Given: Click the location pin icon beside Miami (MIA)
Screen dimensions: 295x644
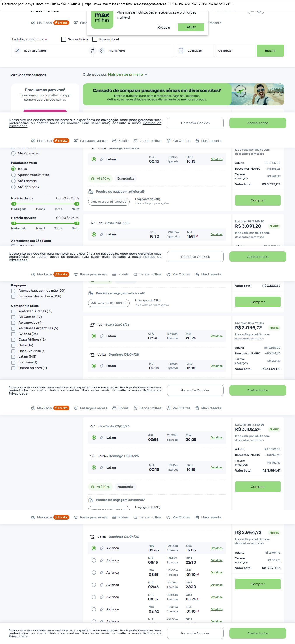Looking at the screenshot, I should pos(102,50).
